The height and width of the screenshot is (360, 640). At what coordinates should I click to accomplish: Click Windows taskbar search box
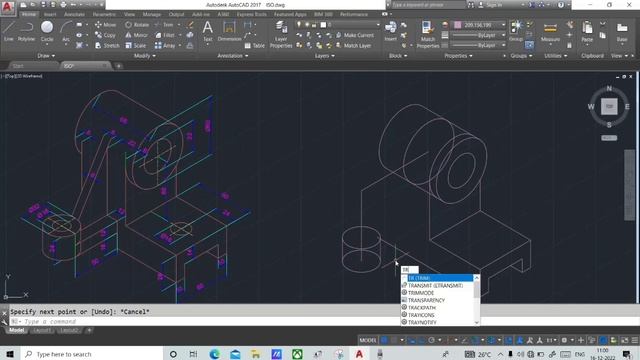point(91,354)
